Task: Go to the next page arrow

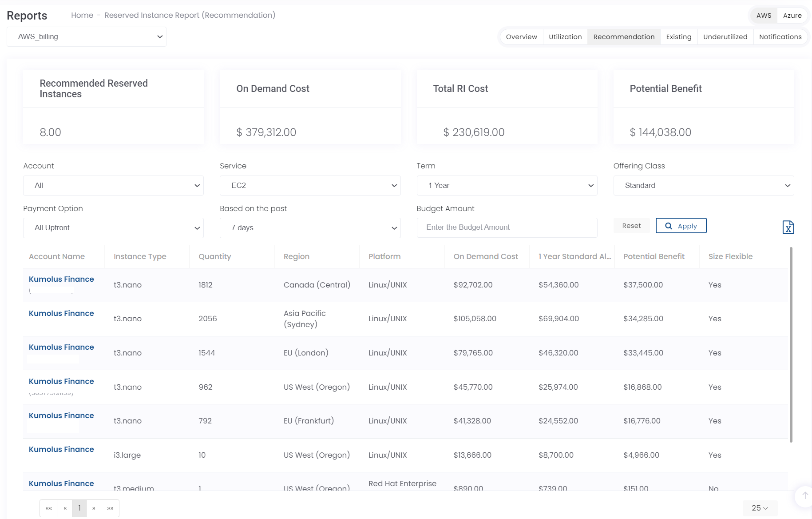Action: 94,508
